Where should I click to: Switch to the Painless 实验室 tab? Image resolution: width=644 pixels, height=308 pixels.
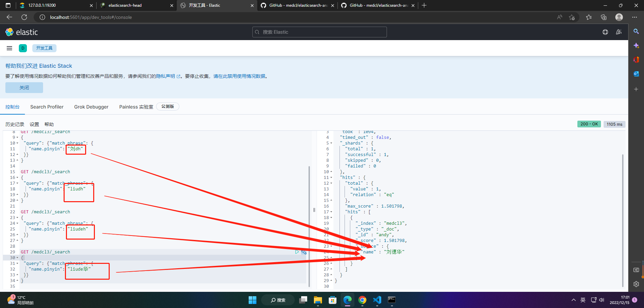tap(136, 107)
